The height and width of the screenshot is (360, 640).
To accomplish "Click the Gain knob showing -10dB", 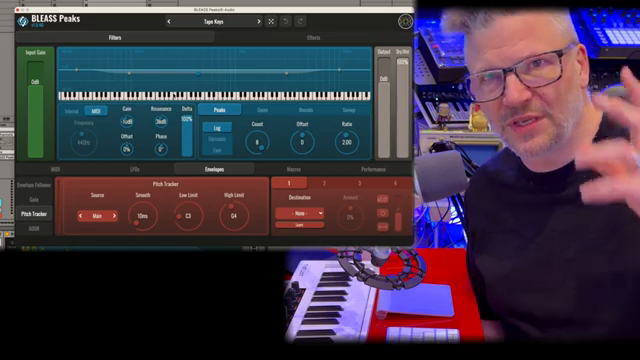I will [127, 121].
